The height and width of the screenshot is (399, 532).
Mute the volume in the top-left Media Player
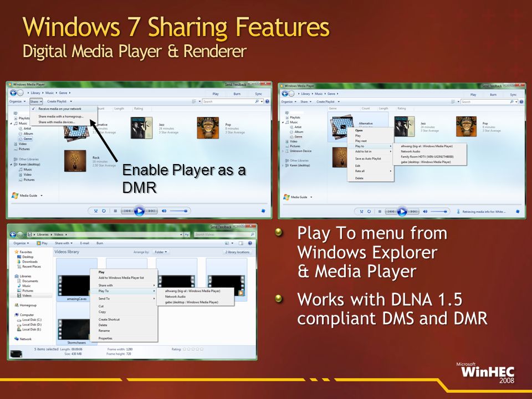click(164, 211)
